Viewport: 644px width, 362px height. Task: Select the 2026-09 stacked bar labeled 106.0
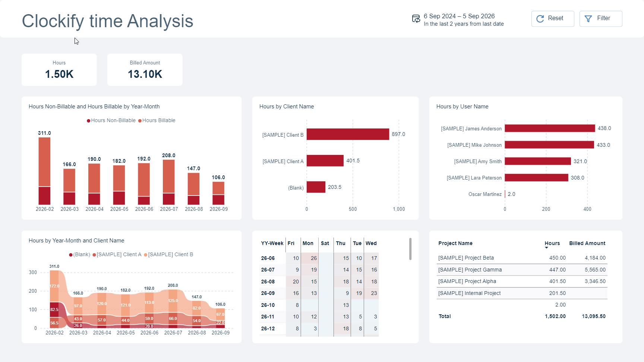pyautogui.click(x=218, y=193)
